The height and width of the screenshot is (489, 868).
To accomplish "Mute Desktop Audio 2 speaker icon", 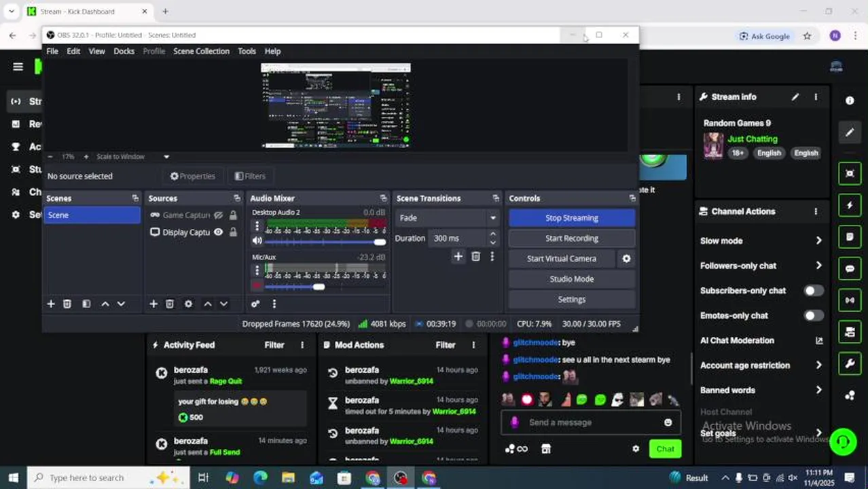I will [x=257, y=241].
